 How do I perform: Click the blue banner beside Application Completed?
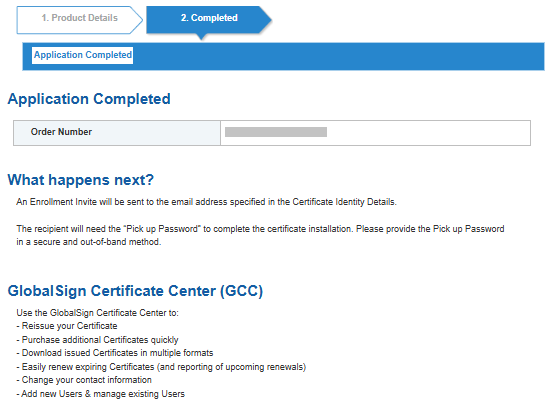point(339,56)
